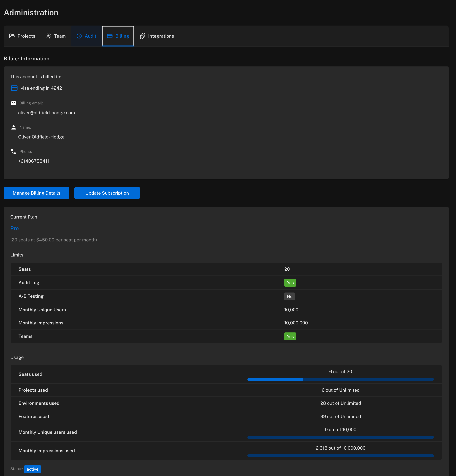Screen dimensions: 456x476
Task: Click the Audit history clock icon
Action: [79, 36]
